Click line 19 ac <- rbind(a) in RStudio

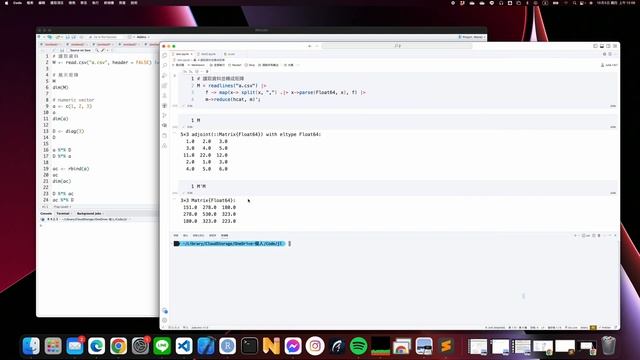tap(71, 169)
